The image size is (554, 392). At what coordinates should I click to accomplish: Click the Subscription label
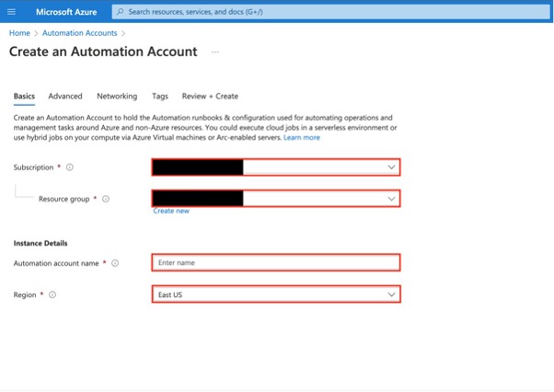pyautogui.click(x=33, y=167)
